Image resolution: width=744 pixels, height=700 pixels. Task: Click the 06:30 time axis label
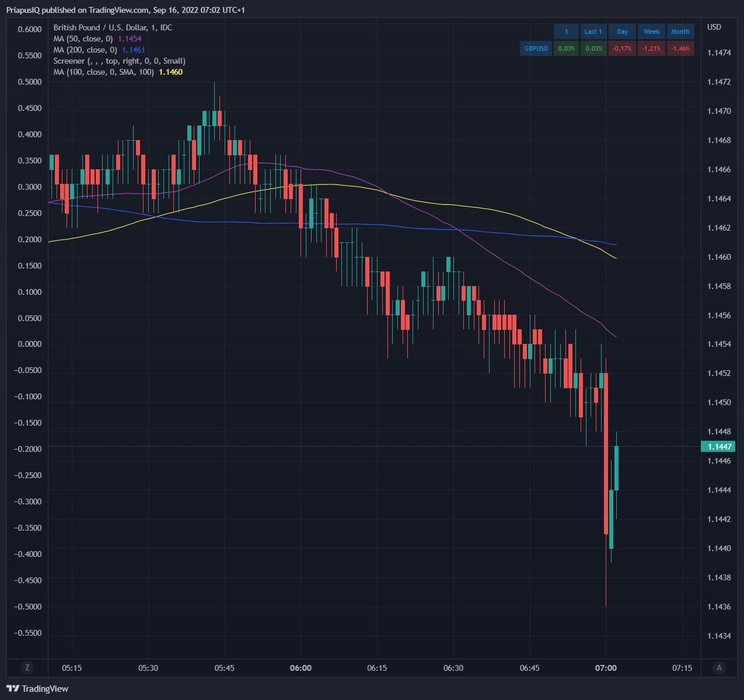[453, 668]
